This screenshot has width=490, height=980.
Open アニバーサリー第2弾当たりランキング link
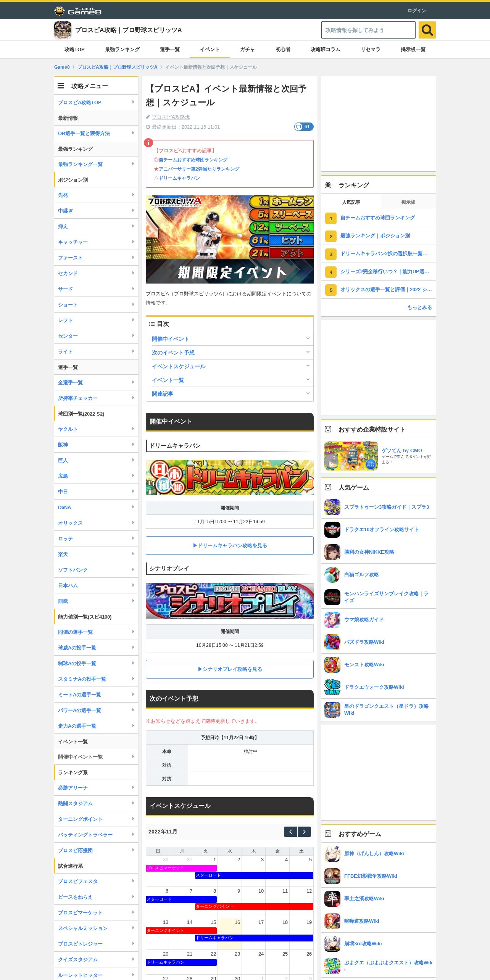coord(199,169)
